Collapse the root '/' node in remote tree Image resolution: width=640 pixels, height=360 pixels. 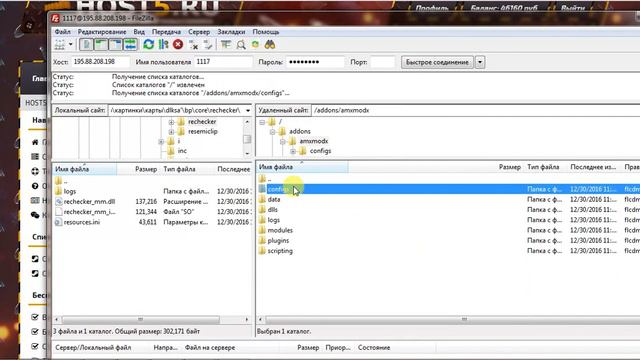coord(262,122)
